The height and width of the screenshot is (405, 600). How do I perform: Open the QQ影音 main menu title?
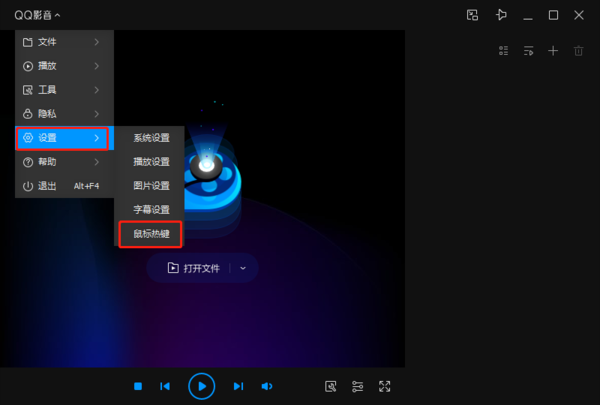click(x=37, y=15)
